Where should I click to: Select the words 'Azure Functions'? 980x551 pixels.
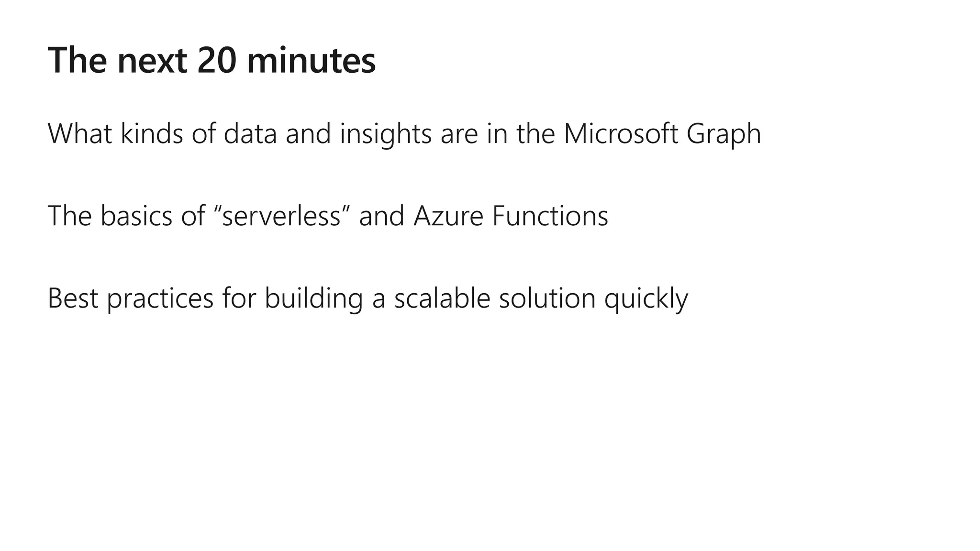pyautogui.click(x=511, y=216)
